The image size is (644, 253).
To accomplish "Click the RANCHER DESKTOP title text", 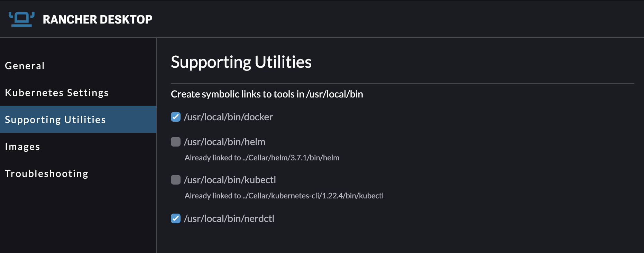I will coord(98,19).
